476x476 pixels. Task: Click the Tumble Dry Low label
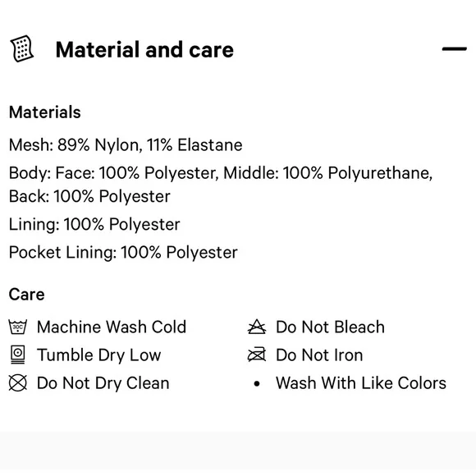click(x=99, y=355)
